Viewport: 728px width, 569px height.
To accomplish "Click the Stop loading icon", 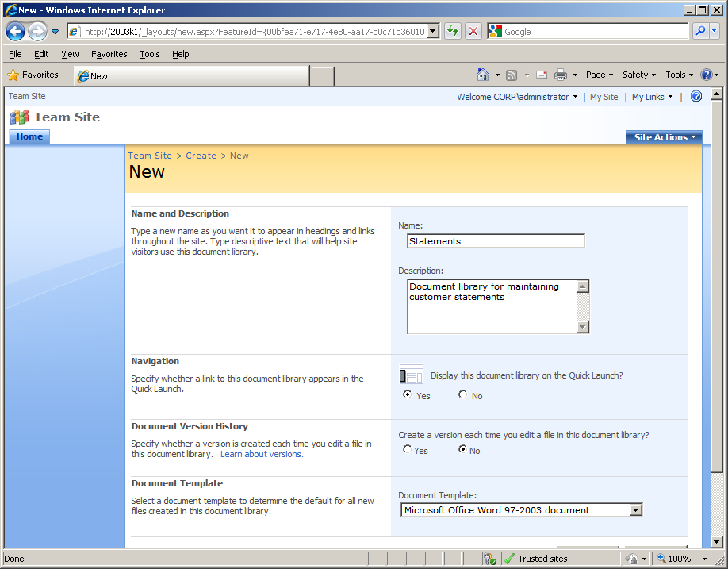I will (473, 31).
